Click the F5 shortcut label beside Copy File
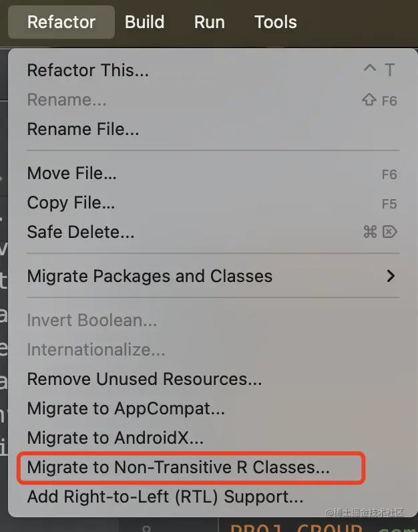The width and height of the screenshot is (418, 532). (389, 204)
